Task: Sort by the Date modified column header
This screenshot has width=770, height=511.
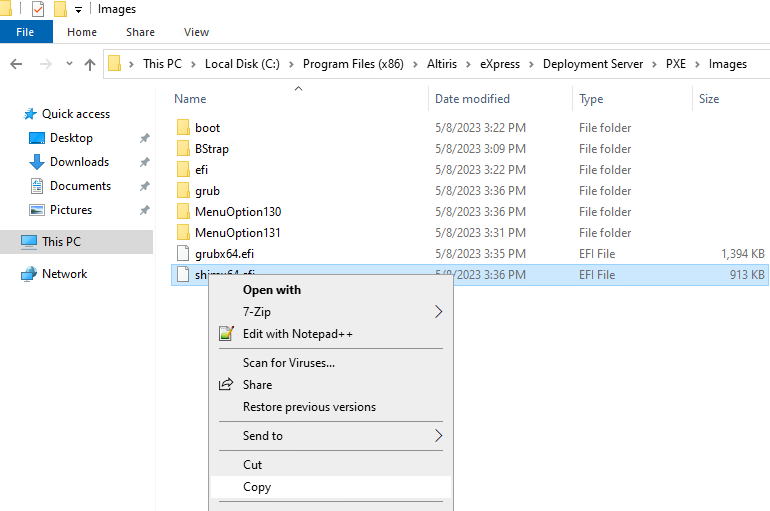Action: tap(472, 99)
